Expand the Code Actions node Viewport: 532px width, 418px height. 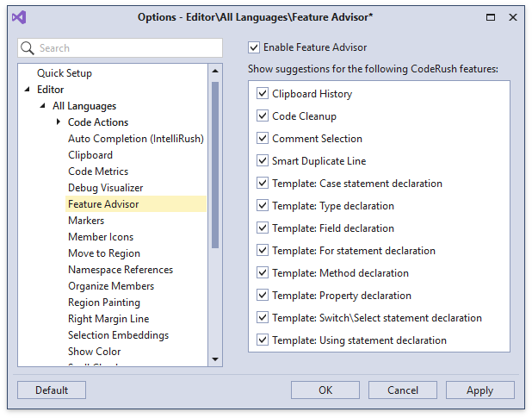[x=59, y=122]
